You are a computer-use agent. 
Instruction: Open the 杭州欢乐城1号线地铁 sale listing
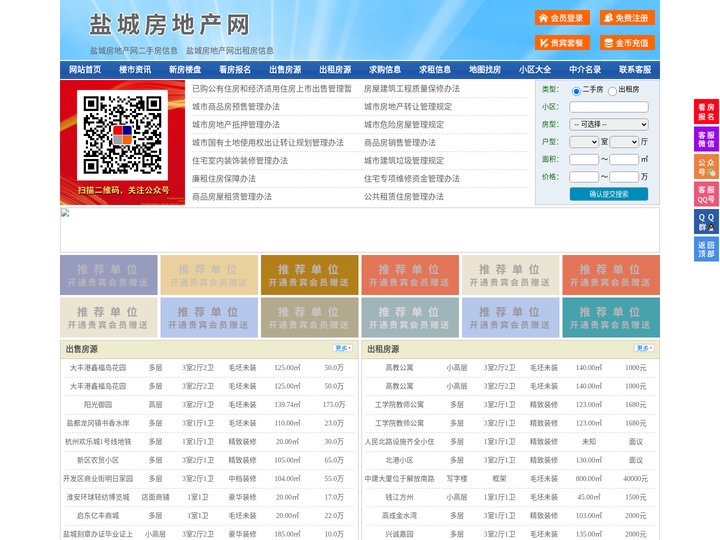pyautogui.click(x=98, y=441)
